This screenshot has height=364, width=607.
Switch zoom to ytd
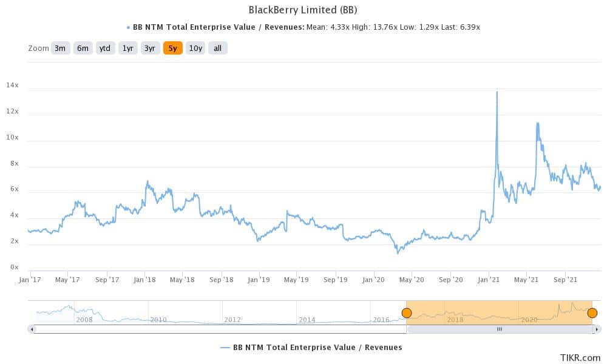pyautogui.click(x=105, y=49)
